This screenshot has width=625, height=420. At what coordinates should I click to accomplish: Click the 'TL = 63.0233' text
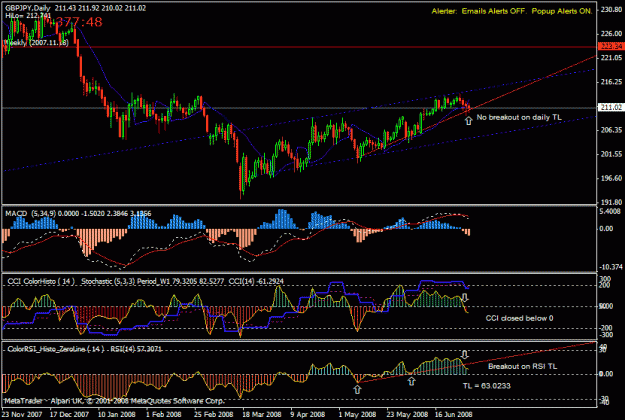[487, 386]
